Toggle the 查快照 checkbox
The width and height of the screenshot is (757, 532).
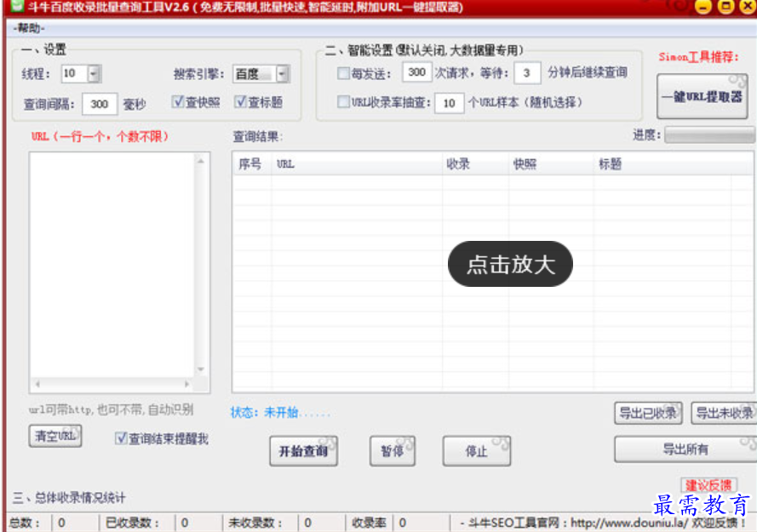coord(178,102)
